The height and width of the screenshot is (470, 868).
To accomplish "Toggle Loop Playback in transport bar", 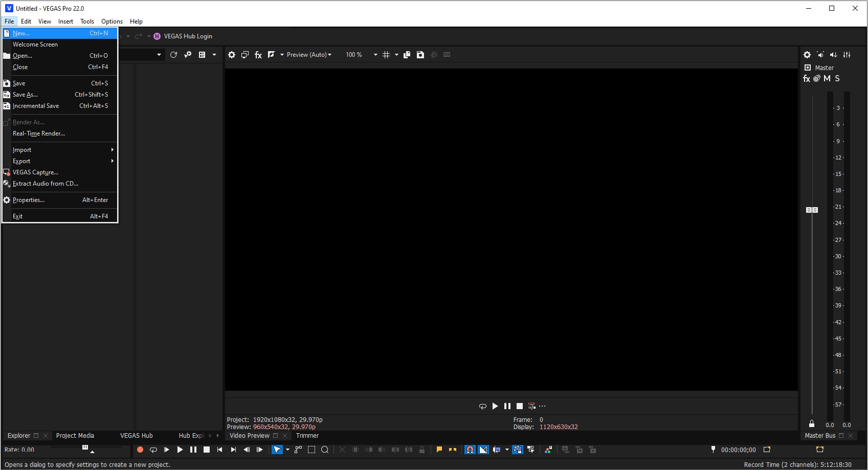I will pos(153,450).
